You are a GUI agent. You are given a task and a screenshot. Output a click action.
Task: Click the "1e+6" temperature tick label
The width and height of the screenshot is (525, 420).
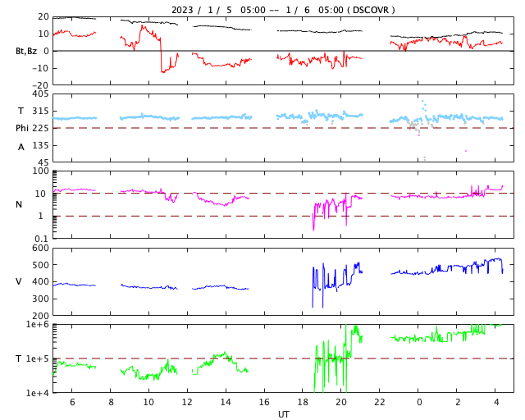(38, 324)
